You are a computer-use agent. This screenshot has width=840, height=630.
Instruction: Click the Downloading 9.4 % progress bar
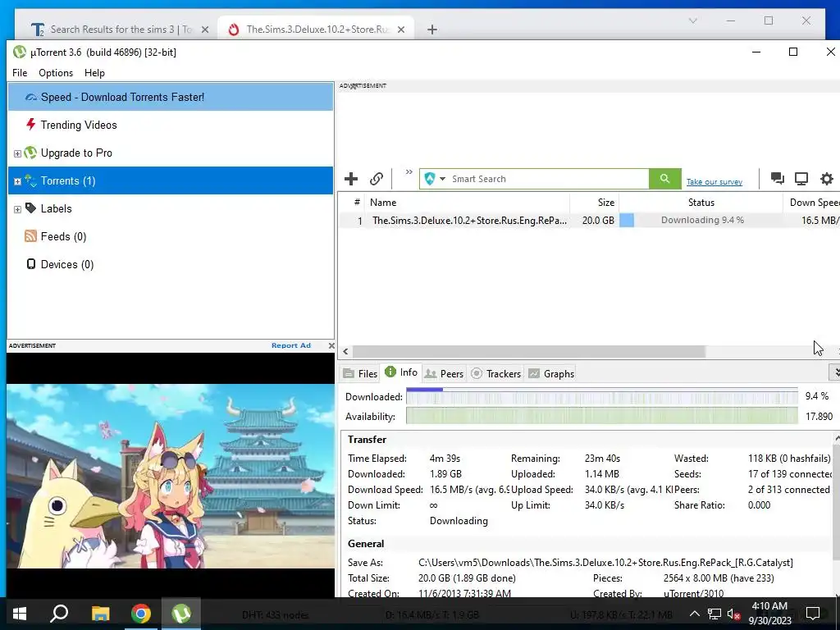pyautogui.click(x=701, y=220)
